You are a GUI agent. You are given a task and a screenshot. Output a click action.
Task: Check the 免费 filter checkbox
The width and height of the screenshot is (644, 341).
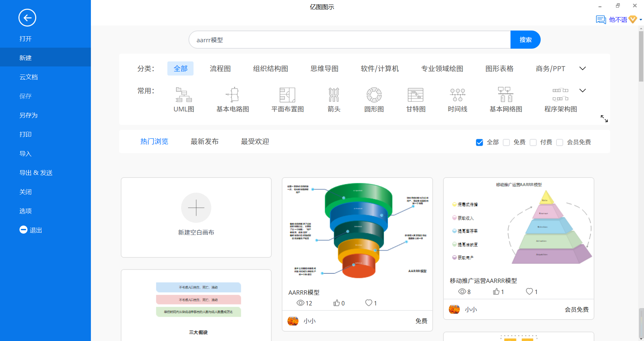(506, 142)
